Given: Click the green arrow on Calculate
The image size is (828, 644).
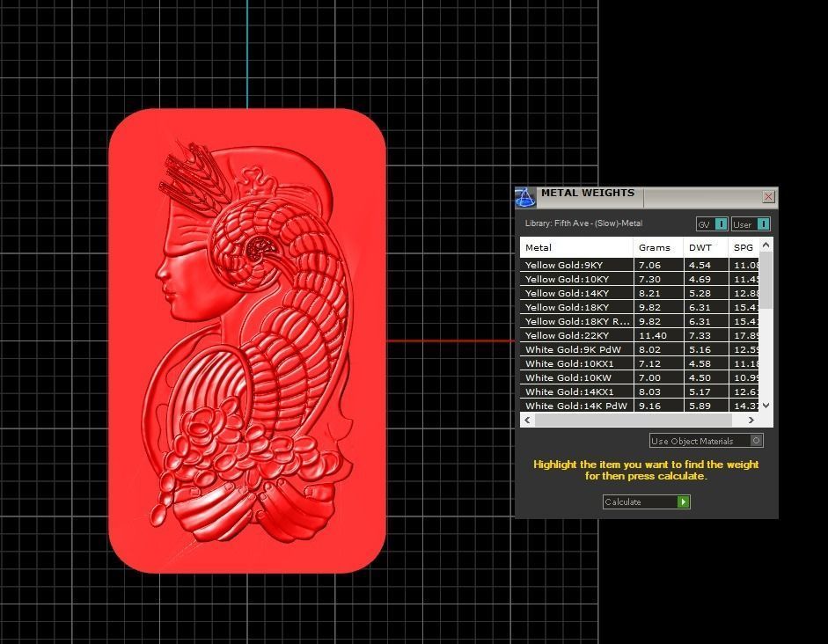Looking at the screenshot, I should point(684,502).
